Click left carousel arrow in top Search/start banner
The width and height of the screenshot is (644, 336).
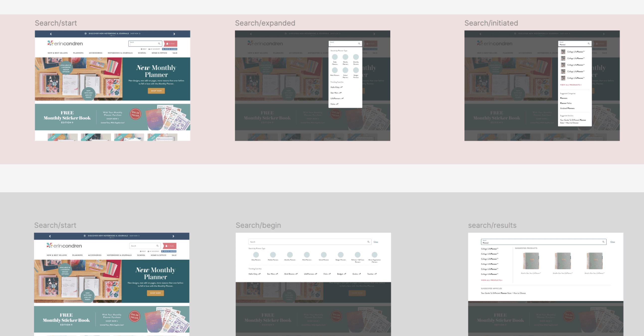click(x=51, y=34)
